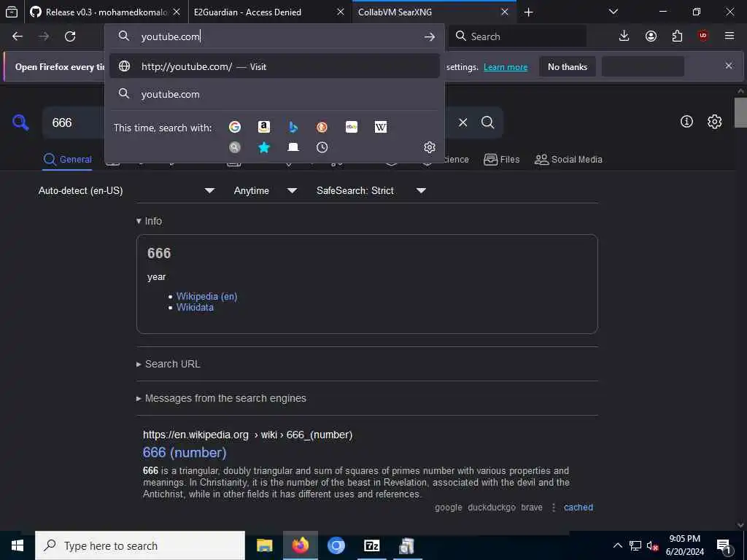
Task: Choose the http://youtube.com/ Visit suggestion
Action: (x=274, y=66)
